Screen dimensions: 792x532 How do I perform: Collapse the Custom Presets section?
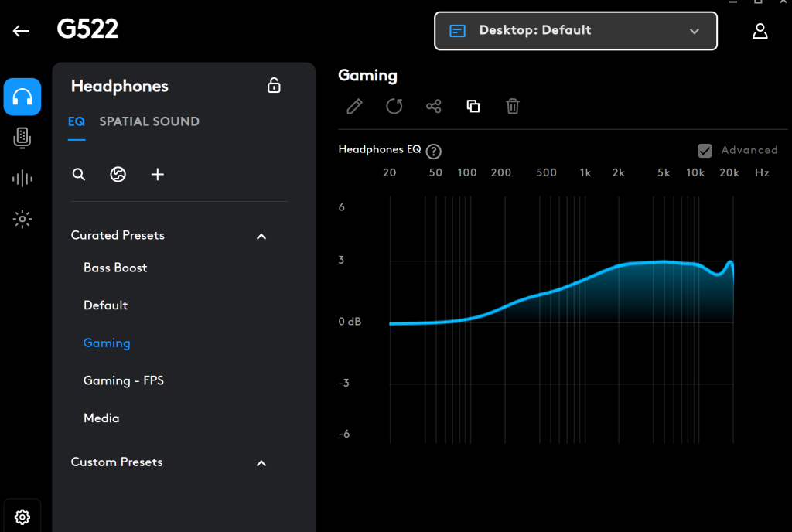pos(261,463)
